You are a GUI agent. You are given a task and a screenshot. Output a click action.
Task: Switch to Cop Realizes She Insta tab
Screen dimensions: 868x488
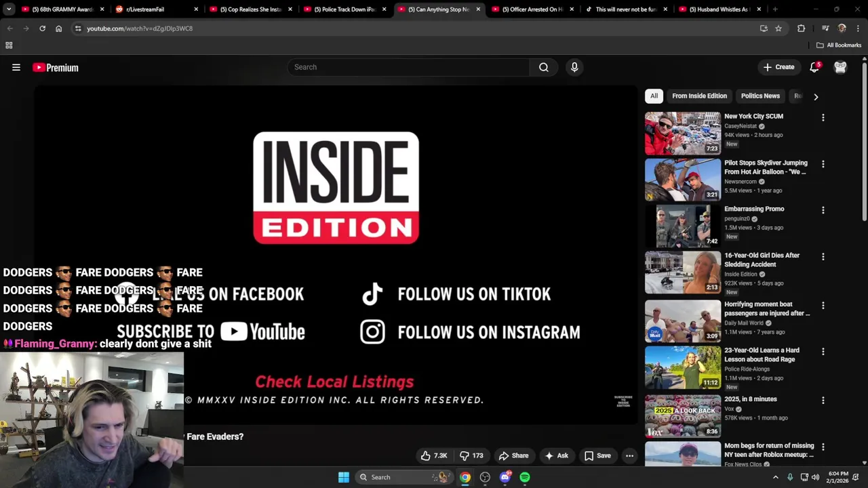[250, 9]
